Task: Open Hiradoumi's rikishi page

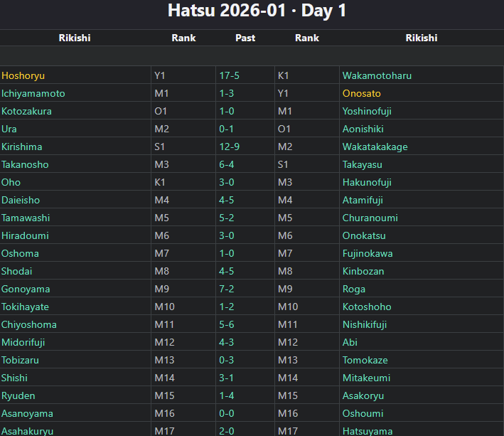Action: (x=25, y=235)
